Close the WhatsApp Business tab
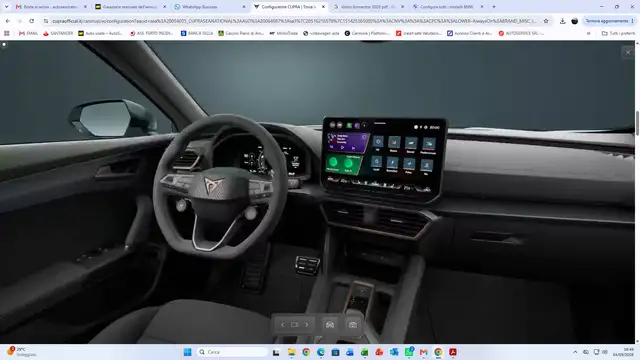This screenshot has height=360, width=640. coord(244,7)
